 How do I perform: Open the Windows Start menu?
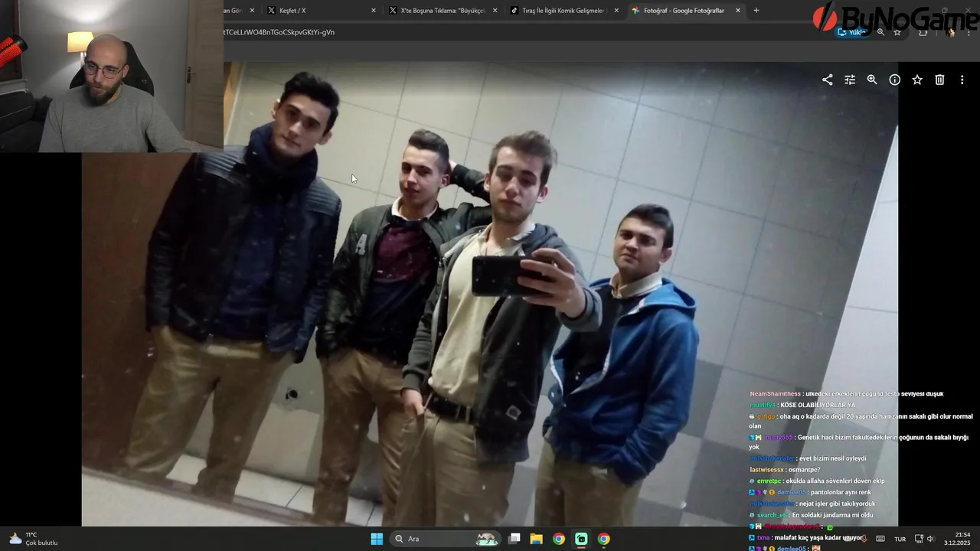377,539
